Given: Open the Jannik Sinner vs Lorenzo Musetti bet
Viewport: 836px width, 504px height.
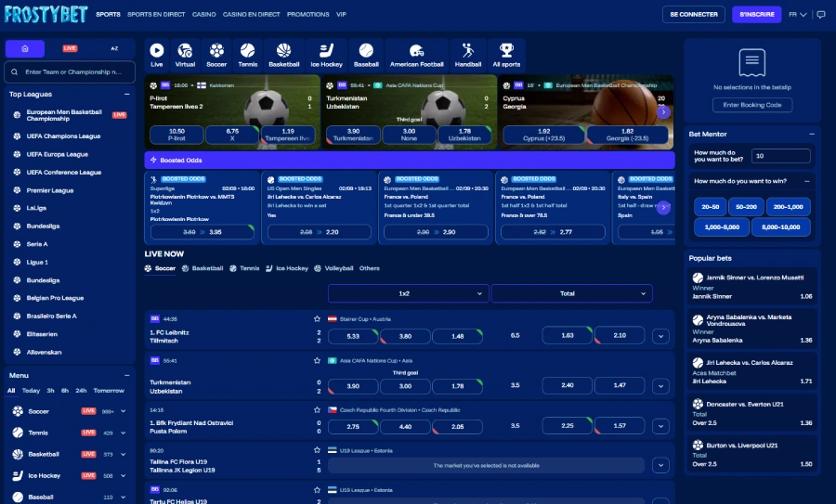Looking at the screenshot, I should click(x=751, y=287).
